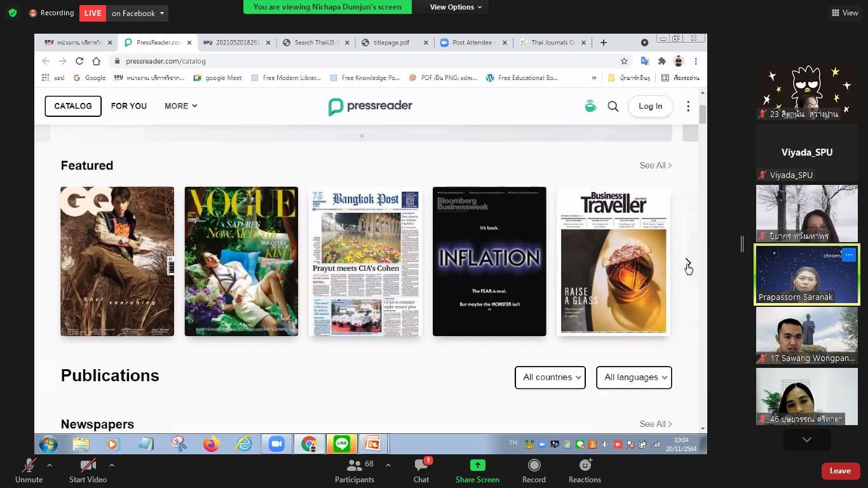Expand the arrow beside Participants
This screenshot has height=488, width=868.
pyautogui.click(x=388, y=465)
